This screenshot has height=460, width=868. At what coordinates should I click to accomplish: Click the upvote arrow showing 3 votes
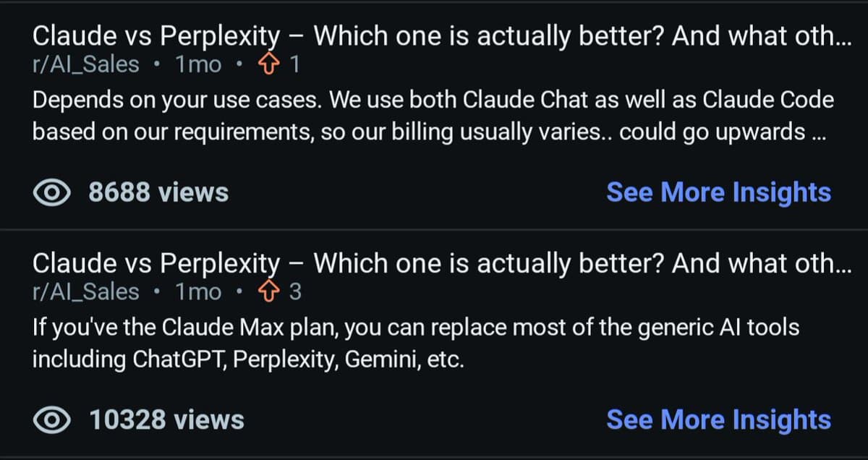pyautogui.click(x=269, y=292)
